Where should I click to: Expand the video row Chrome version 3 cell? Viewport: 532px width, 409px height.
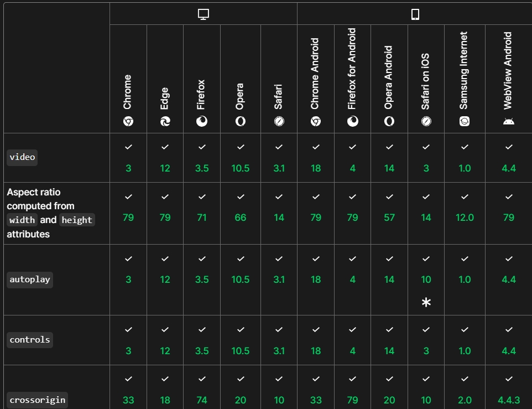(128, 158)
